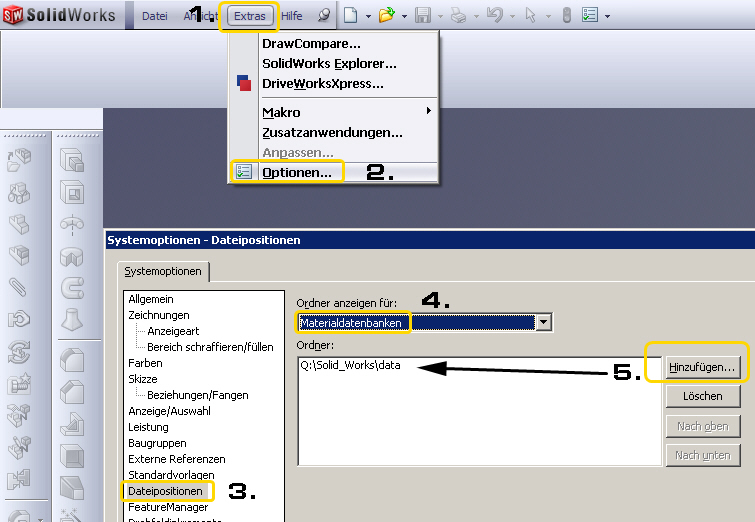Open the Hilfe menu
The image size is (755, 522).
tap(292, 16)
